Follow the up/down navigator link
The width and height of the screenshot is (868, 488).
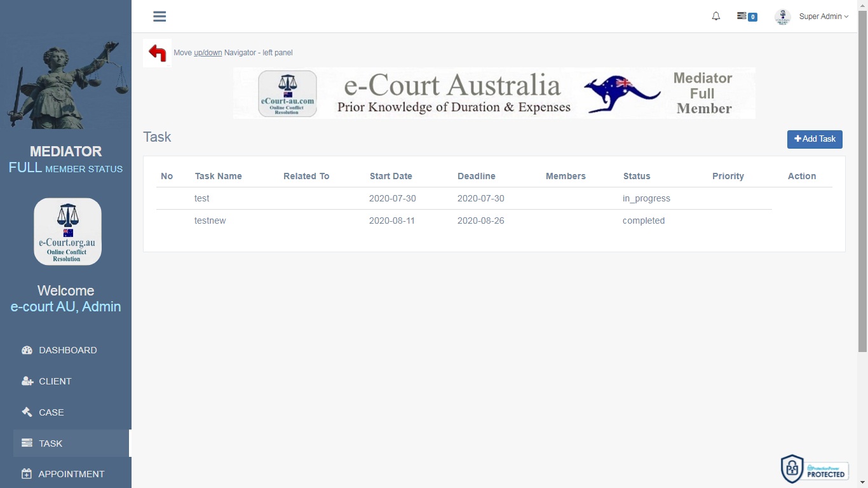[x=208, y=53]
